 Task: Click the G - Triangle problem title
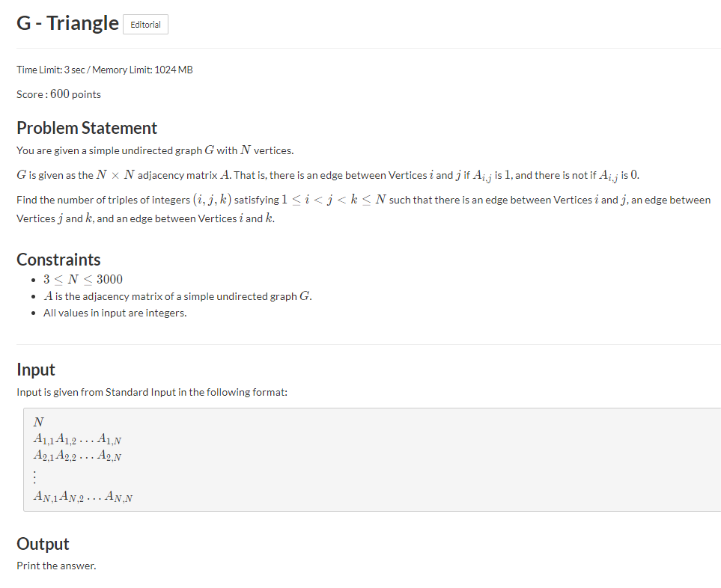pyautogui.click(x=67, y=23)
